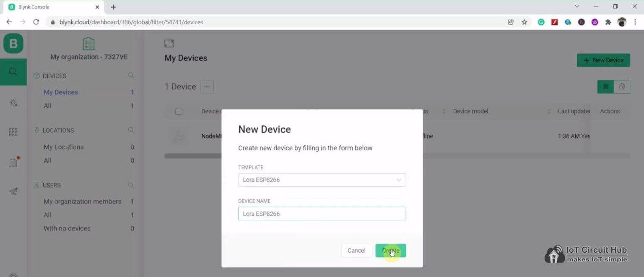The height and width of the screenshot is (277, 644).
Task: Click the DEVICE NAME input field
Action: (322, 214)
